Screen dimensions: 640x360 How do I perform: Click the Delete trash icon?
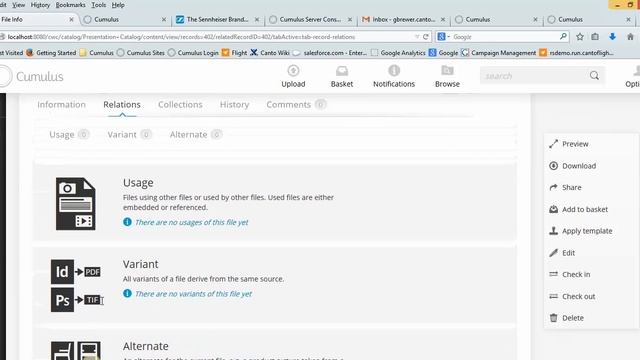(x=553, y=318)
